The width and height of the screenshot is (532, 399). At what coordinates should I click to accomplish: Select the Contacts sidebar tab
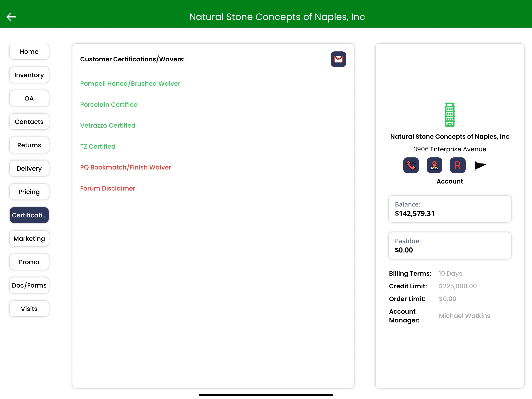click(x=29, y=122)
